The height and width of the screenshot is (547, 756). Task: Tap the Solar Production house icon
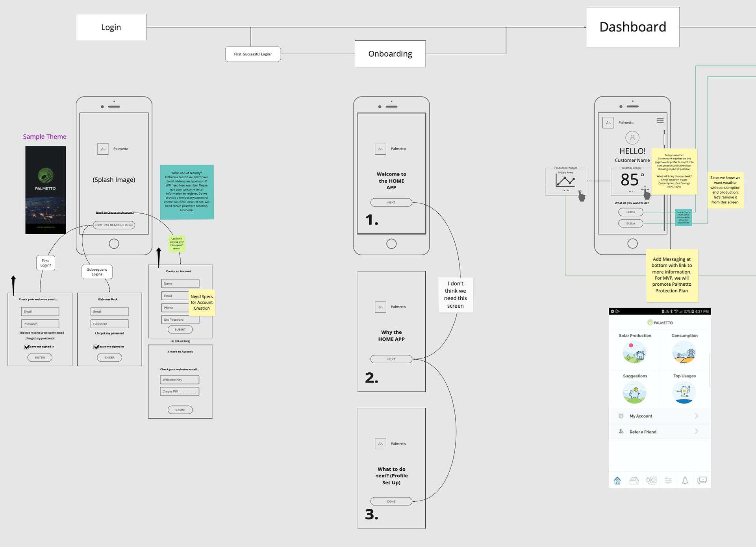click(x=635, y=352)
